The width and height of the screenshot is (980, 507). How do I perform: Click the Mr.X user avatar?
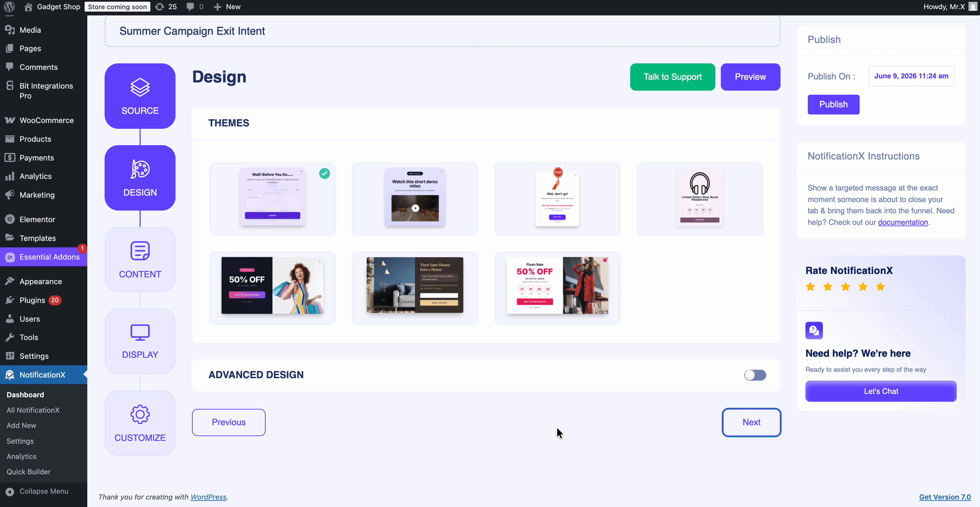pos(972,7)
